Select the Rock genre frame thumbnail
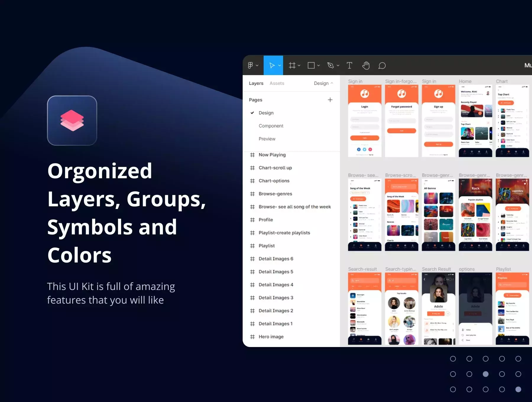 click(476, 215)
